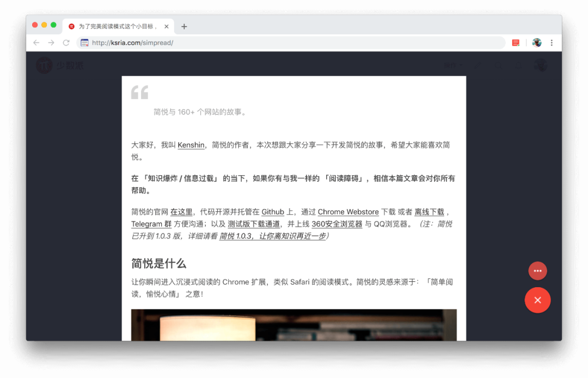The image size is (588, 378).
Task: Go back to the previous page
Action: pos(36,43)
